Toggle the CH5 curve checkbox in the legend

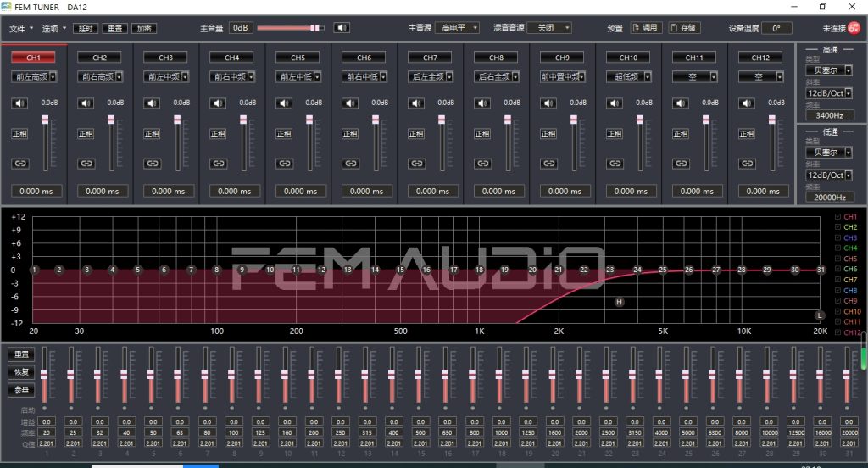pos(837,259)
